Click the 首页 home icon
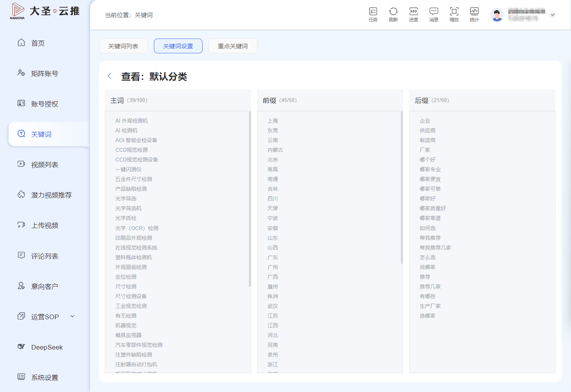 click(21, 42)
